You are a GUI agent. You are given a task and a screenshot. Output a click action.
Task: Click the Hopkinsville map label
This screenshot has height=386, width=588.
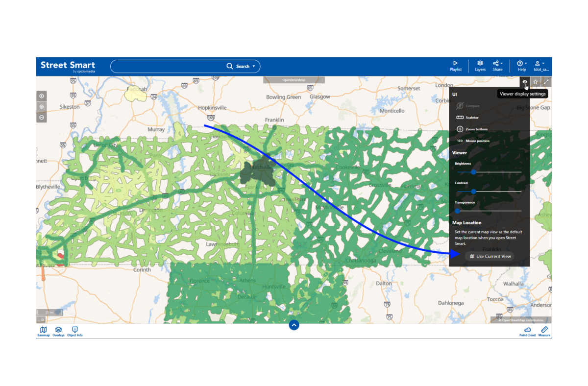tap(213, 107)
